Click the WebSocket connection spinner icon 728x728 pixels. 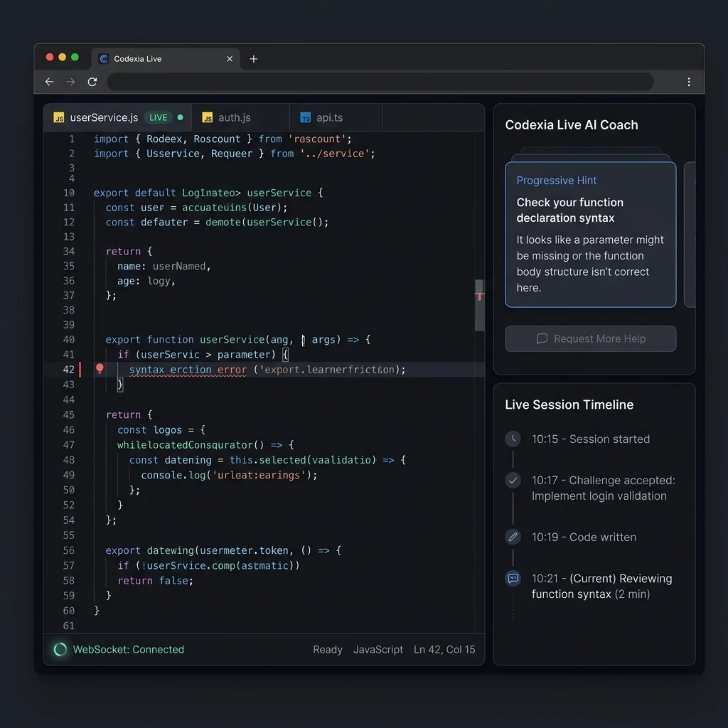(x=60, y=649)
